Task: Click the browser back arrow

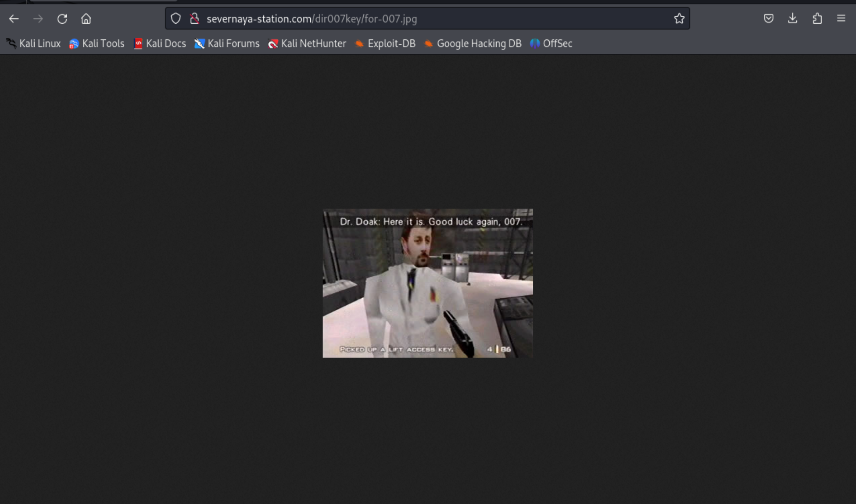Action: (14, 19)
